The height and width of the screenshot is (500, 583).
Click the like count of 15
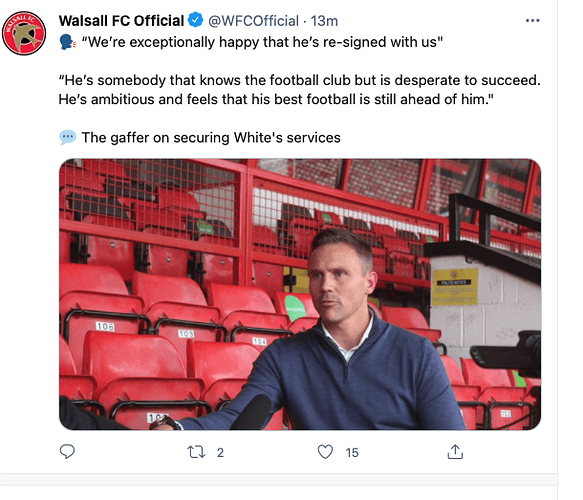coord(352,452)
